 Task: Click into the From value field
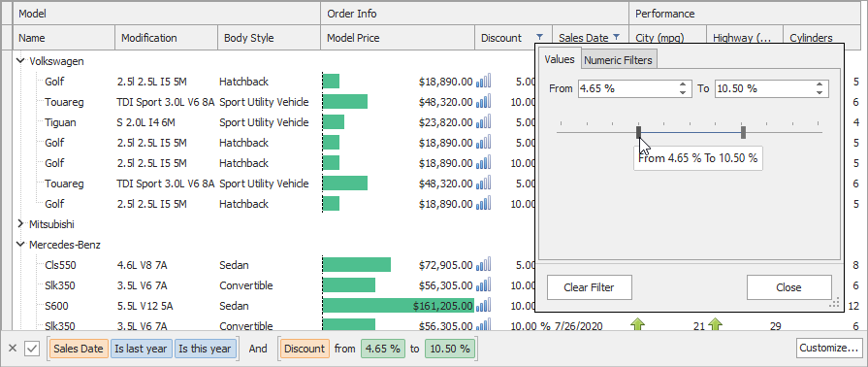(x=627, y=88)
